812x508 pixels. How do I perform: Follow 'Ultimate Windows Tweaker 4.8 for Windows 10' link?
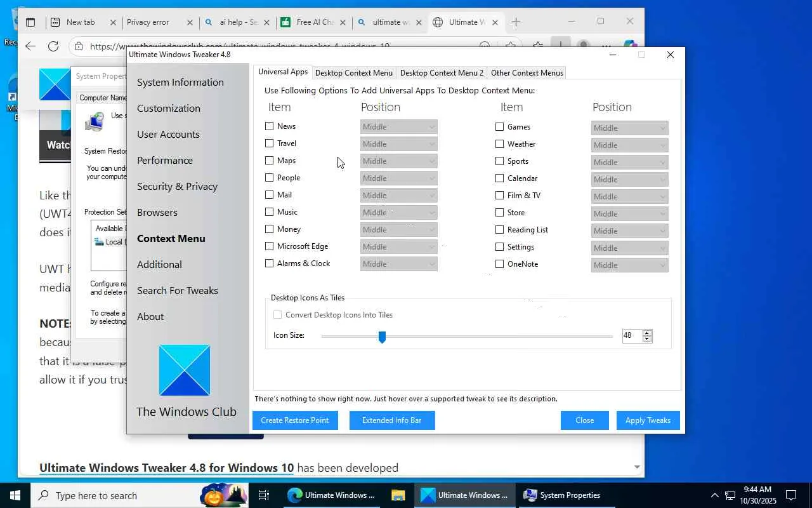coord(167,468)
